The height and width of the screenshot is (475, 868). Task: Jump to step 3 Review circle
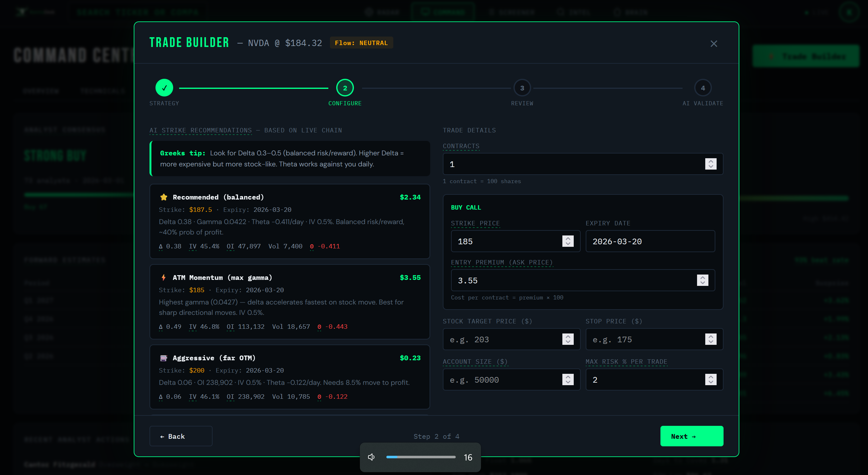click(x=522, y=88)
